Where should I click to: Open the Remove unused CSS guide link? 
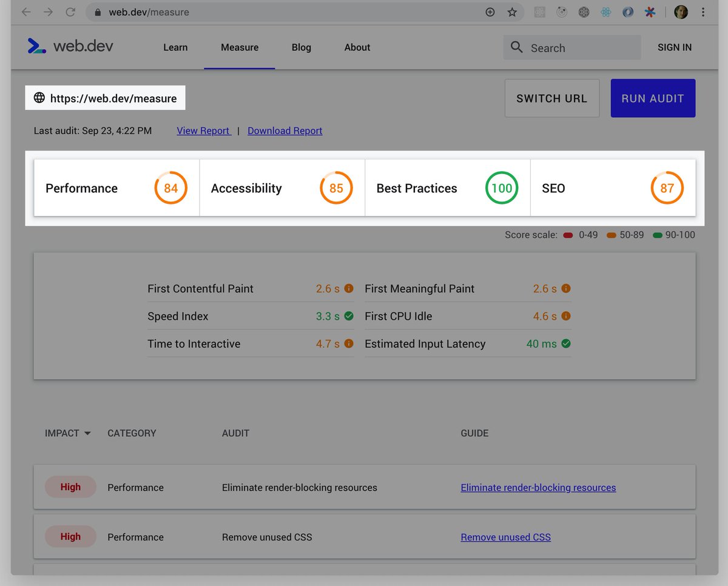(506, 537)
